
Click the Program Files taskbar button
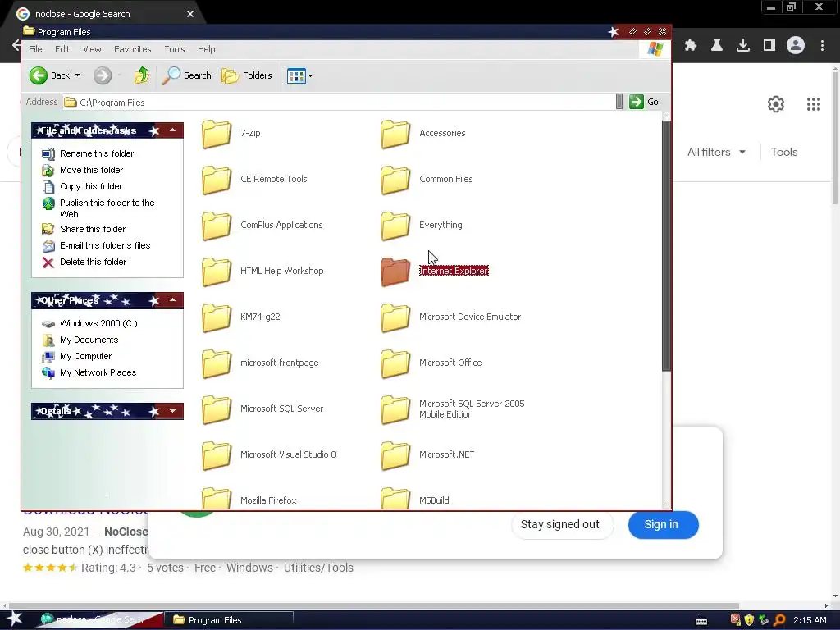pos(229,620)
